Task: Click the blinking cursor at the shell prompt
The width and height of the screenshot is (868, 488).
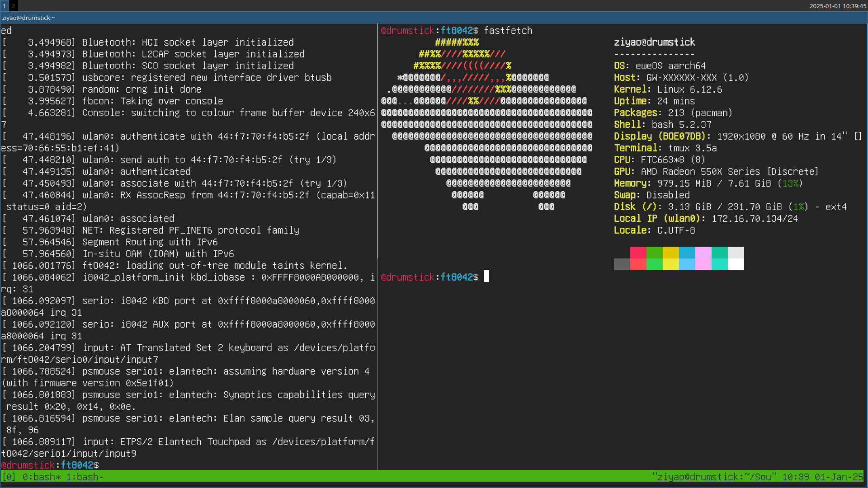Action: (x=487, y=276)
